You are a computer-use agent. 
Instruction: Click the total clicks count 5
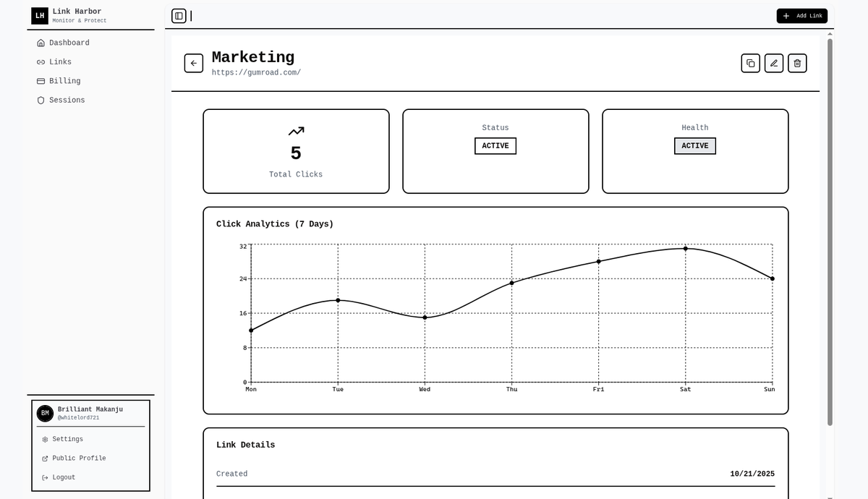(296, 153)
